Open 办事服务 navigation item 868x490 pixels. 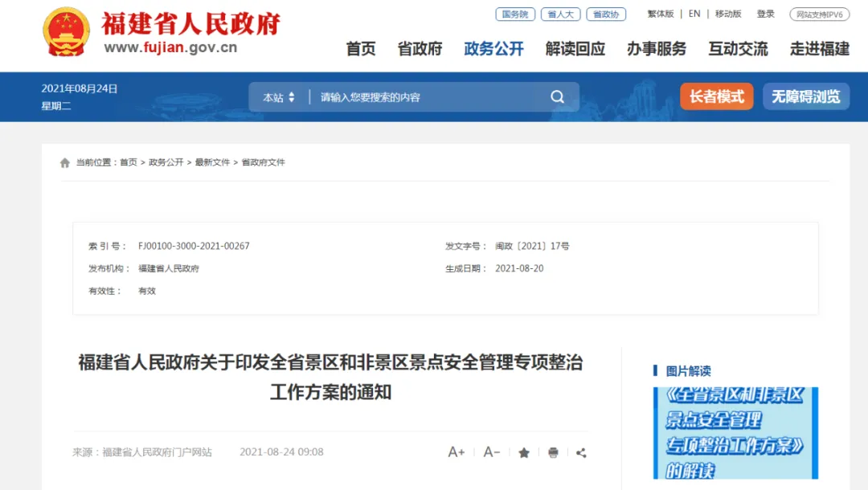[657, 49]
